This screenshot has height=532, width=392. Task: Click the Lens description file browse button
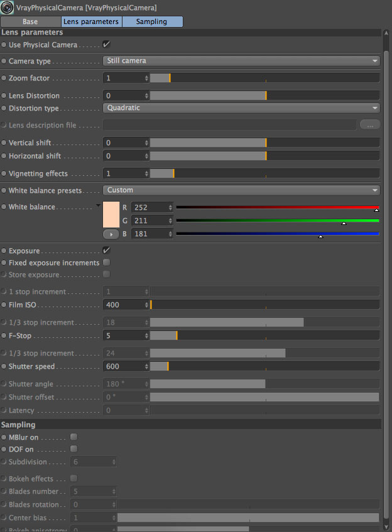(x=370, y=125)
